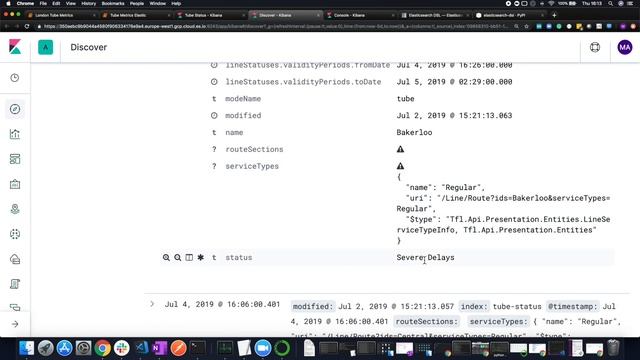Toggle status column in table
Screen dimensions: 640x360
189,258
